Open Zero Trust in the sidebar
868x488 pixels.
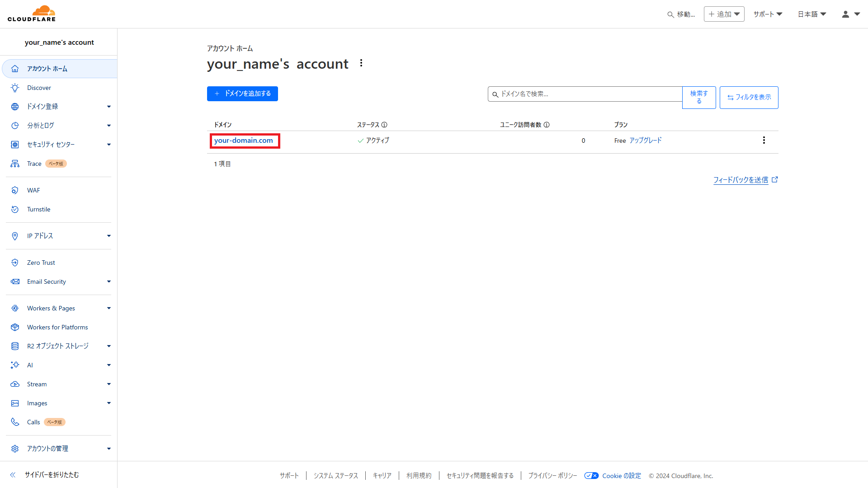41,263
